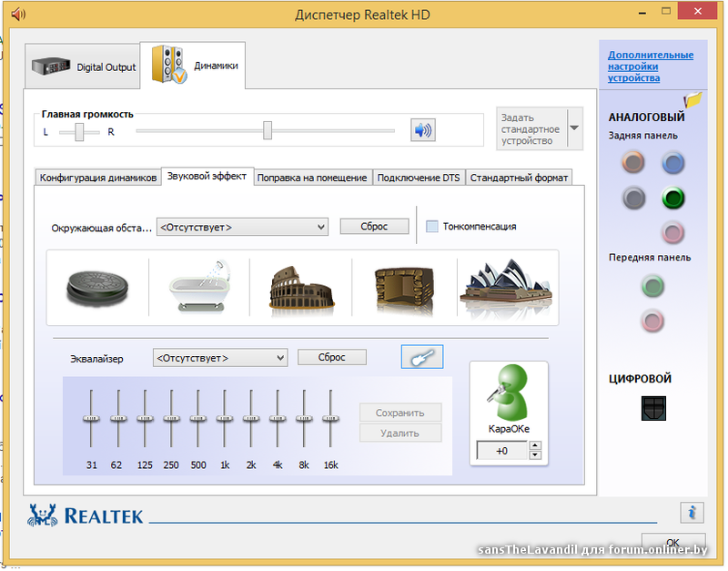Click the 125 Hz equalizer slider

pyautogui.click(x=146, y=421)
